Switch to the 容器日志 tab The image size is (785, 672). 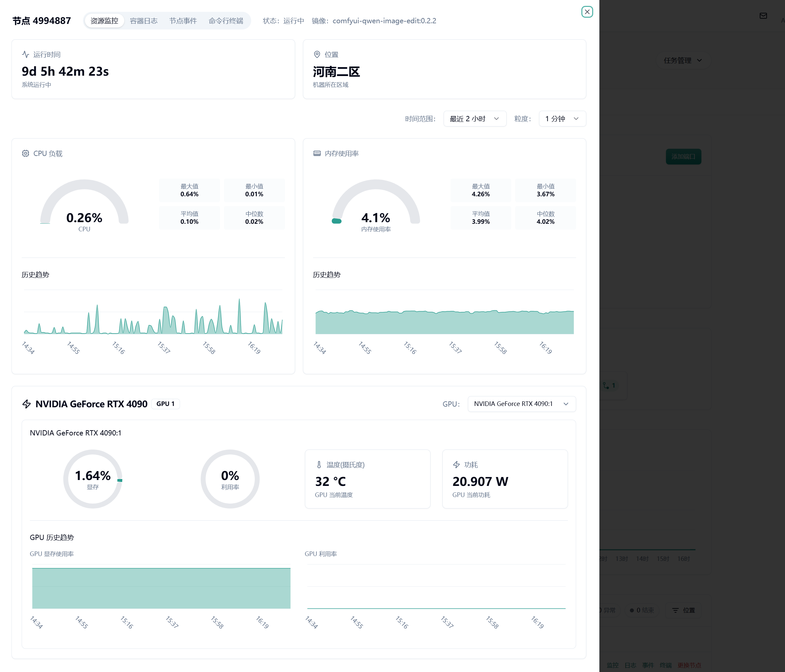(144, 21)
